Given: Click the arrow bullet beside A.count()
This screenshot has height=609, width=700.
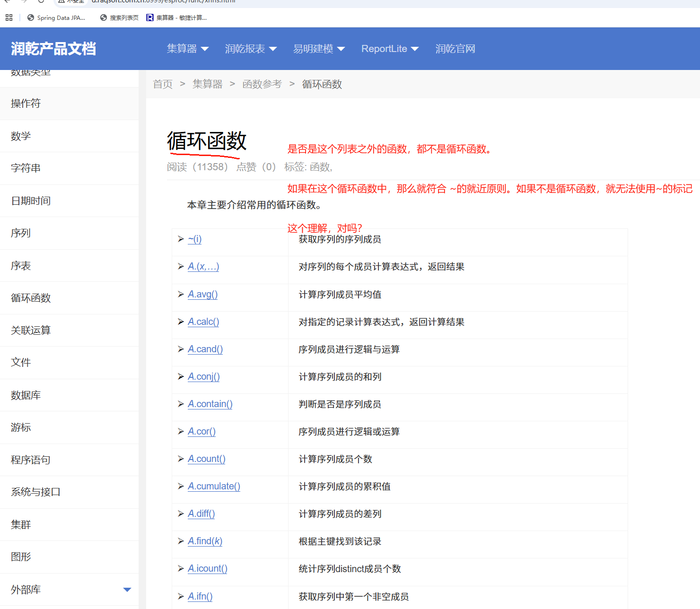Looking at the screenshot, I should 181,459.
